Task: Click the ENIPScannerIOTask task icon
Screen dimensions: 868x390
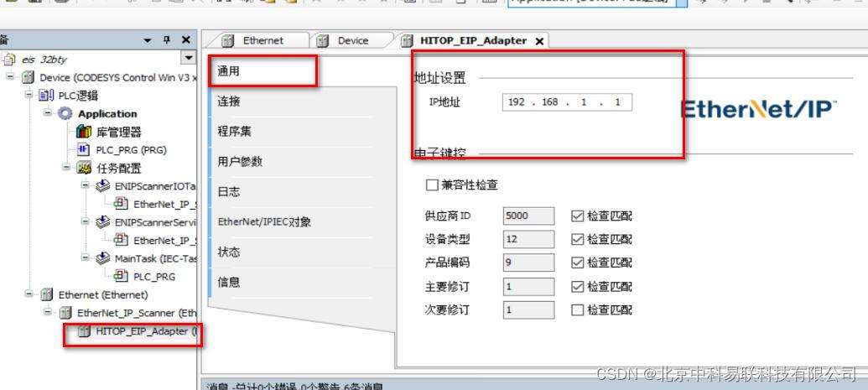Action: 103,185
